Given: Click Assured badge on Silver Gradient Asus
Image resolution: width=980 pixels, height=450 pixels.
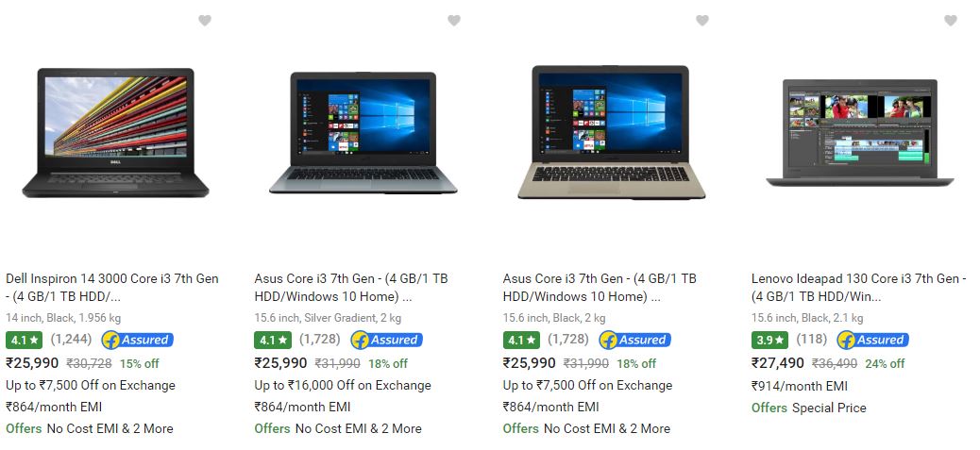Looking at the screenshot, I should pyautogui.click(x=386, y=341).
